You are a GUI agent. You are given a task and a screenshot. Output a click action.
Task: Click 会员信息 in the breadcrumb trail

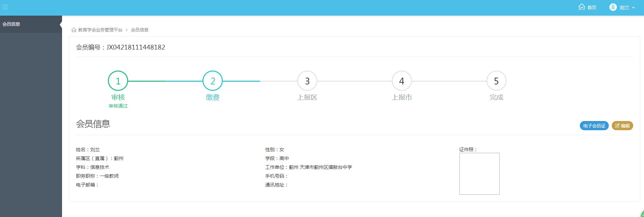[140, 30]
